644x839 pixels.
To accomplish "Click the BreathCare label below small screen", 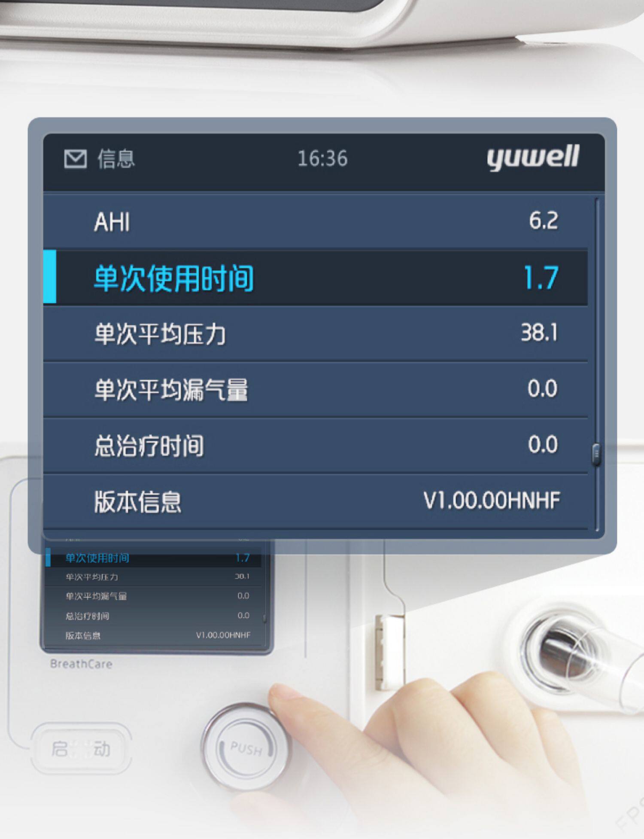I will [x=81, y=664].
